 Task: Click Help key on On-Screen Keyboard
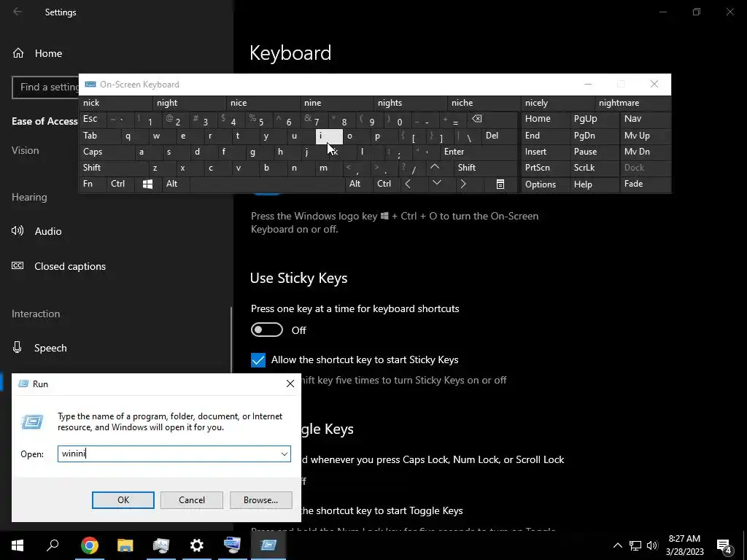click(x=594, y=184)
